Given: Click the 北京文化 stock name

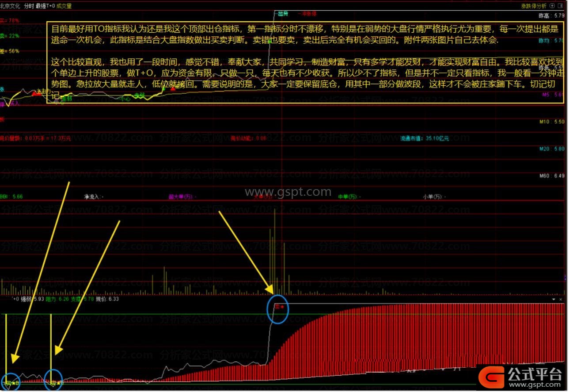Looking at the screenshot, I should 11,6.
